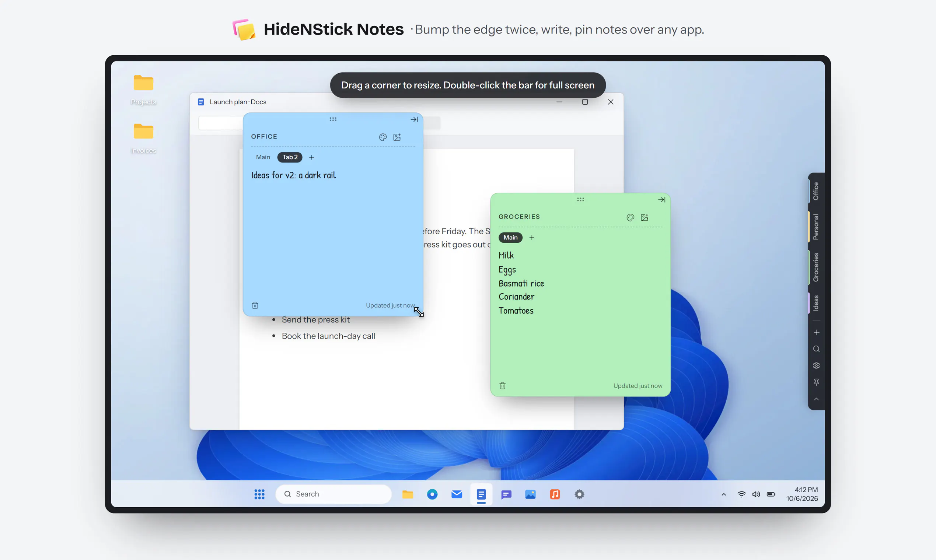Image resolution: width=936 pixels, height=560 pixels.
Task: Dock the Office note to the edge
Action: click(x=414, y=119)
